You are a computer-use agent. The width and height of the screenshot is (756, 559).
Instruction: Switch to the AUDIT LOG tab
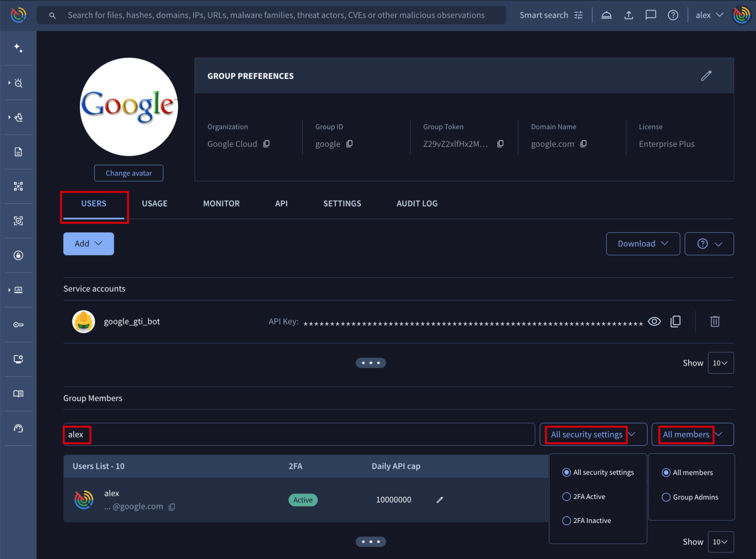click(x=416, y=203)
